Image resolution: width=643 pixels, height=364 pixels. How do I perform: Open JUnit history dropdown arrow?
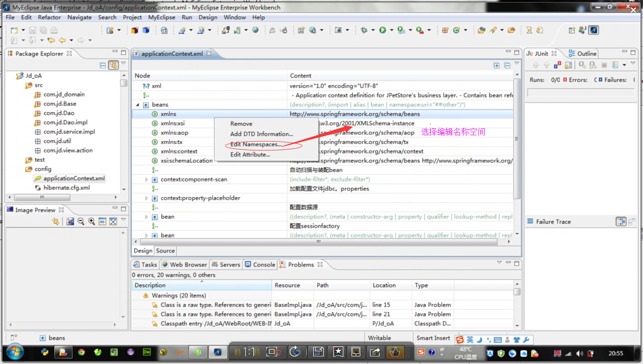pyautogui.click(x=624, y=65)
